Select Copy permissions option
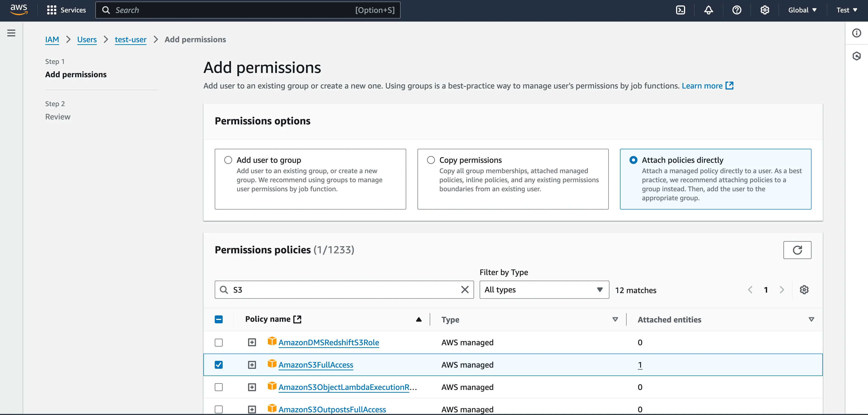This screenshot has width=868, height=415. (x=431, y=160)
